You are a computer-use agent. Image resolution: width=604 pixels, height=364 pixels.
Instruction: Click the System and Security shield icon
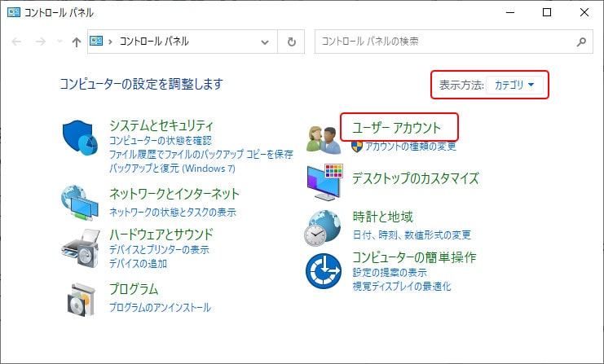(80, 140)
